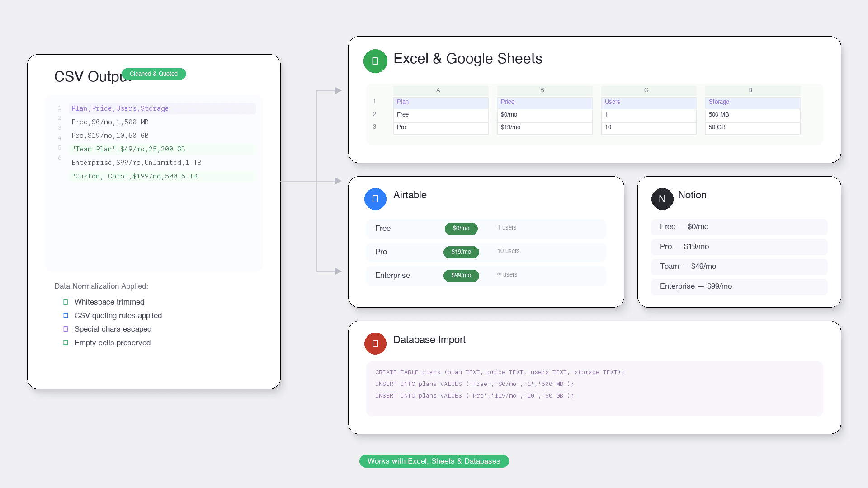The width and height of the screenshot is (868, 488).
Task: Toggle the Whitespace trimmed checkbox
Action: point(66,302)
